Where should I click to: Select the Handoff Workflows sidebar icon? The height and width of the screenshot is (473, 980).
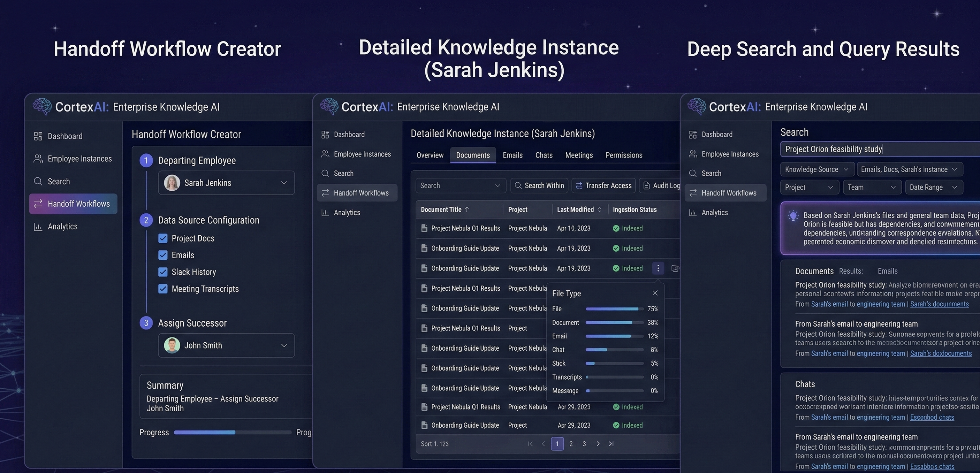click(38, 204)
